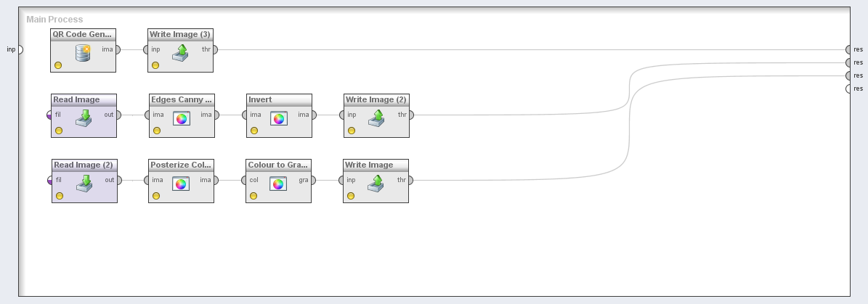This screenshot has height=304, width=868.
Task: Click the unconnected fourth res port
Action: pyautogui.click(x=848, y=89)
